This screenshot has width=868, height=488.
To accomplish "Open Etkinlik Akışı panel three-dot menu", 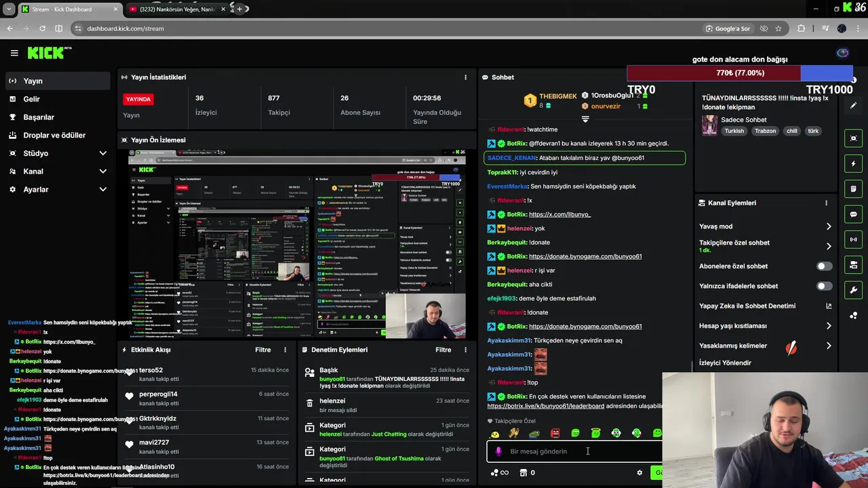I will tap(285, 350).
